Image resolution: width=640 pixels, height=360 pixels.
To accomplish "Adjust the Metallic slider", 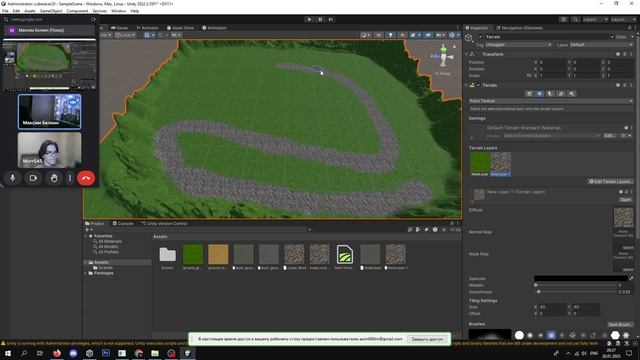I will click(576, 285).
